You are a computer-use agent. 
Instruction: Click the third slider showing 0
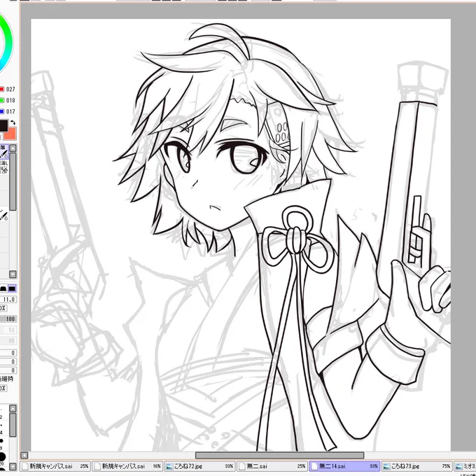pyautogui.click(x=8, y=370)
